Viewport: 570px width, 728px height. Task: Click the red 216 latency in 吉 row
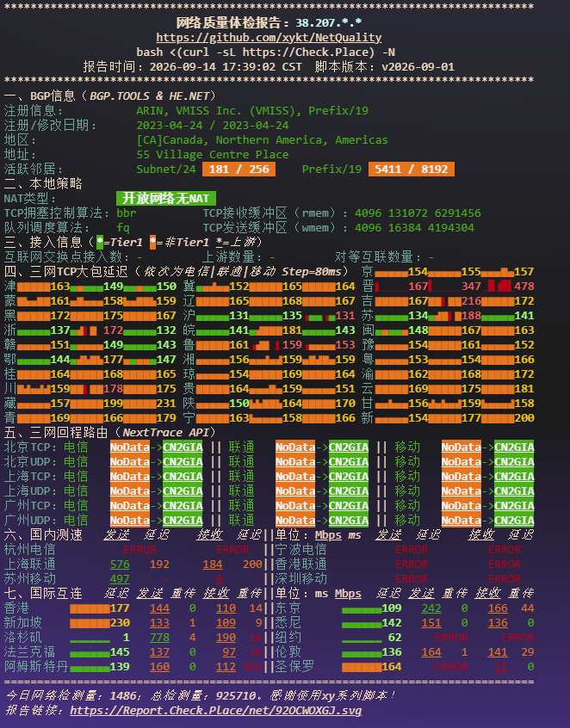[x=471, y=301]
